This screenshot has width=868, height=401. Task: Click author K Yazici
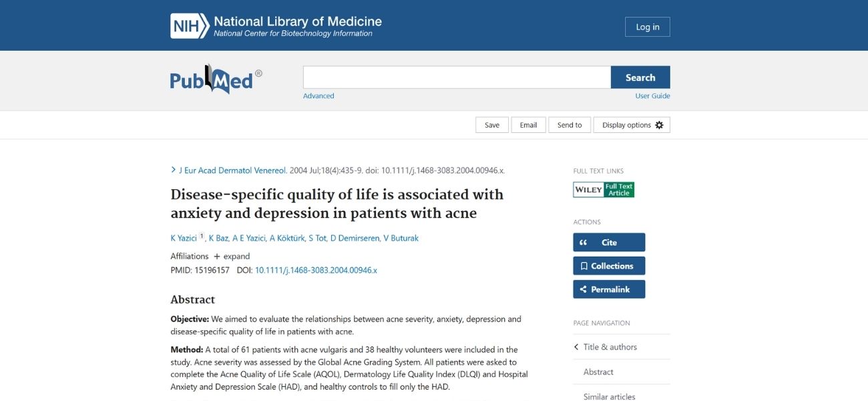coord(185,237)
